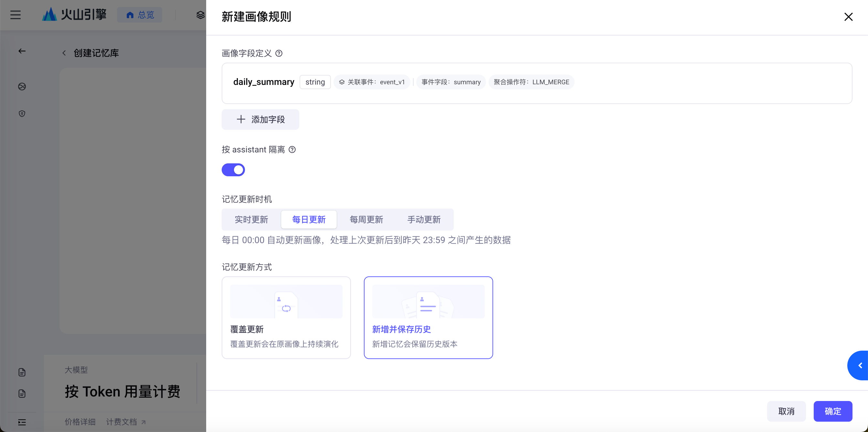This screenshot has height=432, width=868.
Task: Expand the blue floating side panel arrow
Action: pos(860,365)
